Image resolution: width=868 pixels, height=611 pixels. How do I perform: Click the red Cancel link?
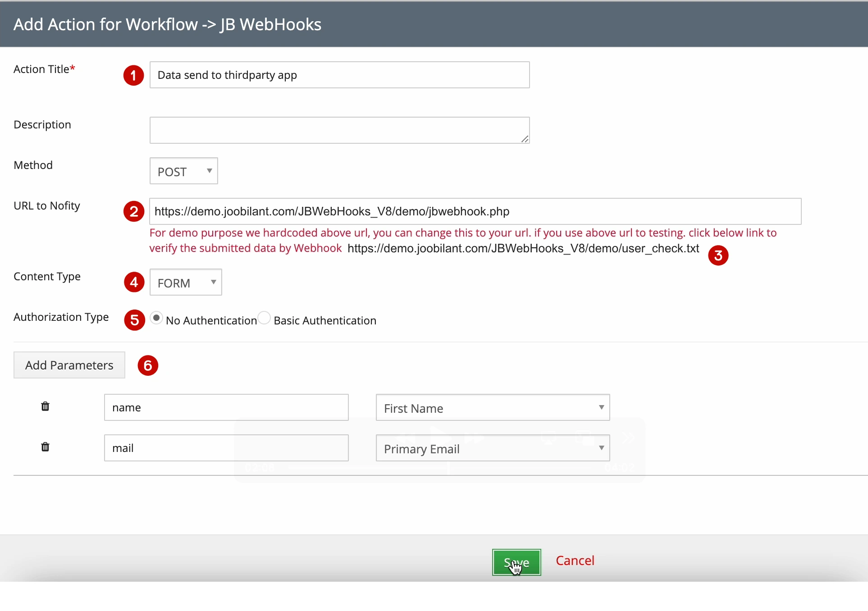pyautogui.click(x=575, y=561)
